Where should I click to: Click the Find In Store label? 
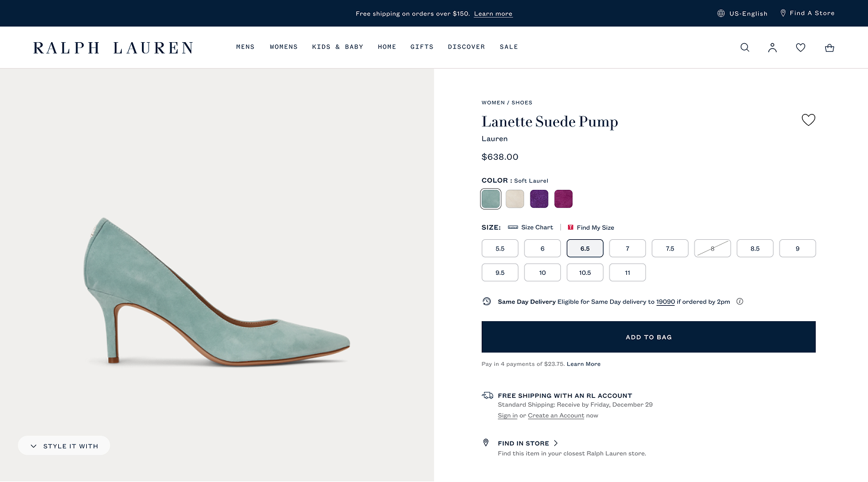pos(523,443)
